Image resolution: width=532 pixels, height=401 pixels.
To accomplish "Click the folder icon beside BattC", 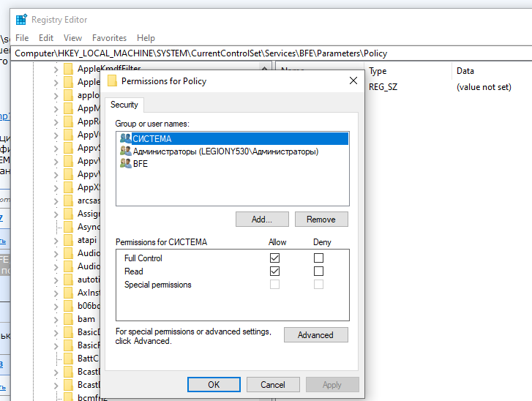I will pyautogui.click(x=69, y=359).
